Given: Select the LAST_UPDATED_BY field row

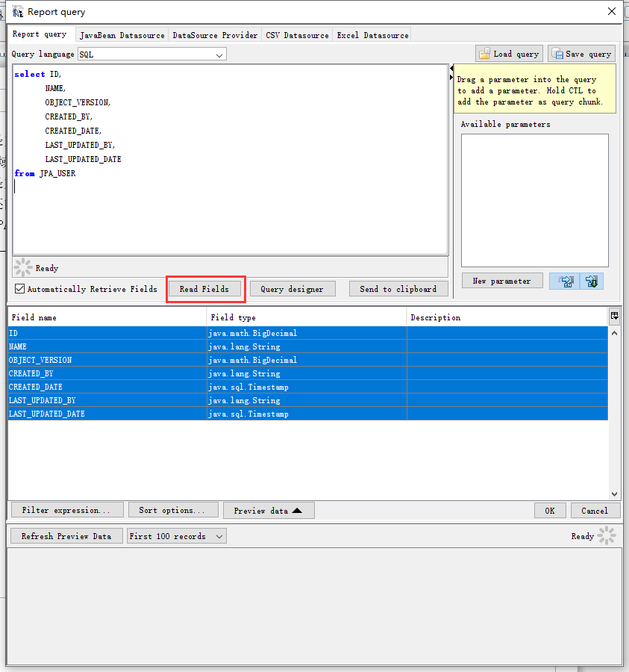Looking at the screenshot, I should [x=308, y=400].
